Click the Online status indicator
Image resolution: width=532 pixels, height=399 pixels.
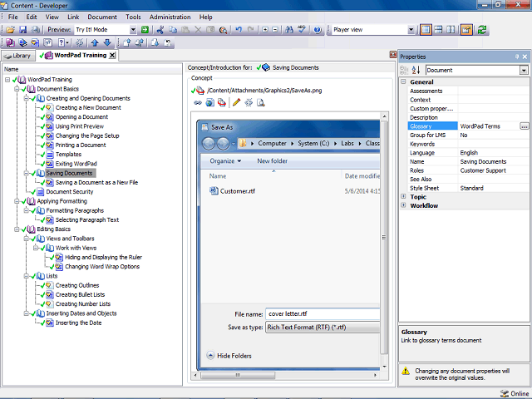pyautogui.click(x=515, y=393)
